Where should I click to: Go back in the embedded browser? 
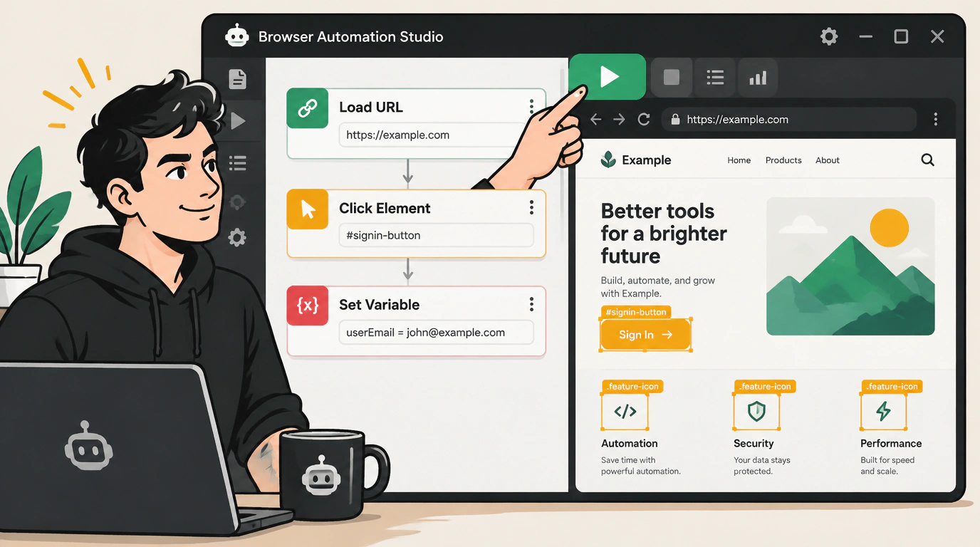click(x=596, y=120)
